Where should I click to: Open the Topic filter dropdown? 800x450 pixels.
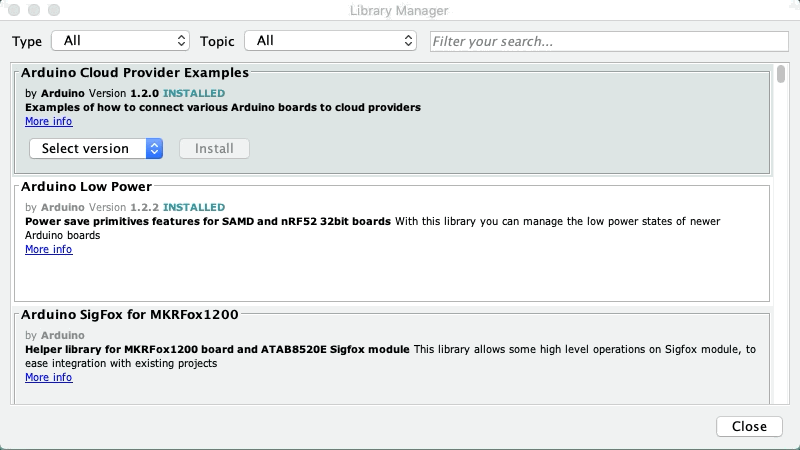[331, 41]
